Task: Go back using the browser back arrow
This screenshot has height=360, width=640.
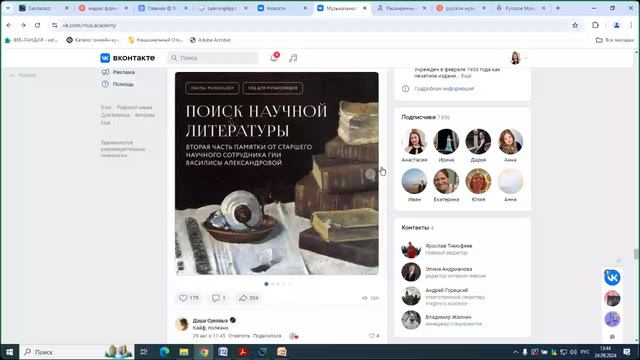Action: coord(9,25)
